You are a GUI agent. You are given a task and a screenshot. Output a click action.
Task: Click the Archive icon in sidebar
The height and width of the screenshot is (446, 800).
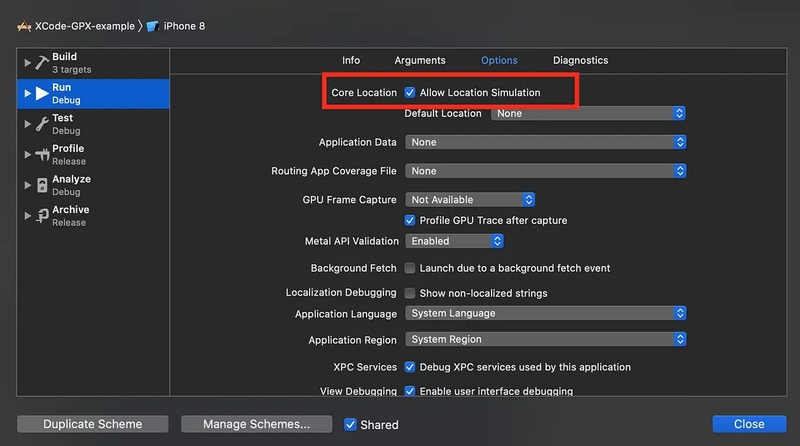pos(42,216)
